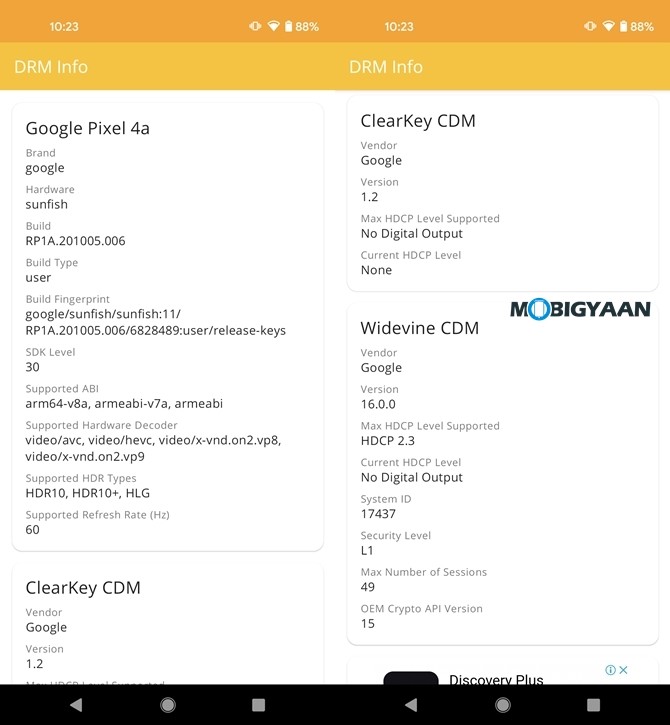
Task: Tap the Widevine CDM heading
Action: (x=420, y=328)
